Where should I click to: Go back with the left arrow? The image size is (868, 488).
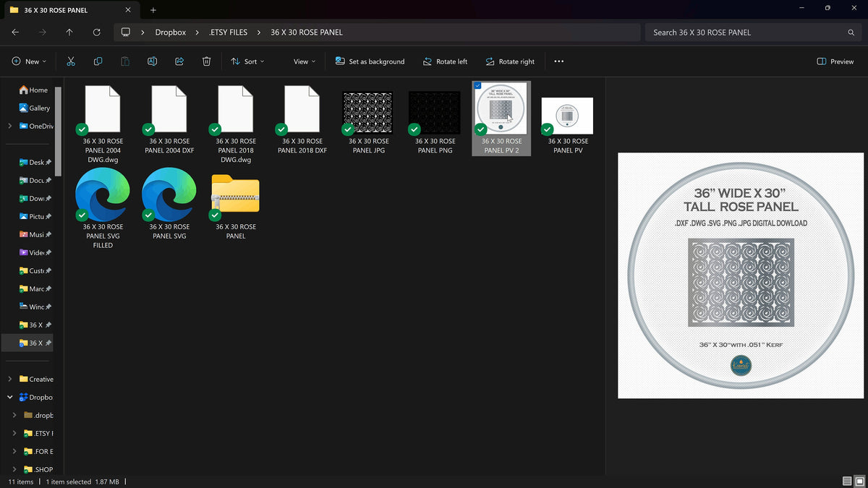pos(15,33)
